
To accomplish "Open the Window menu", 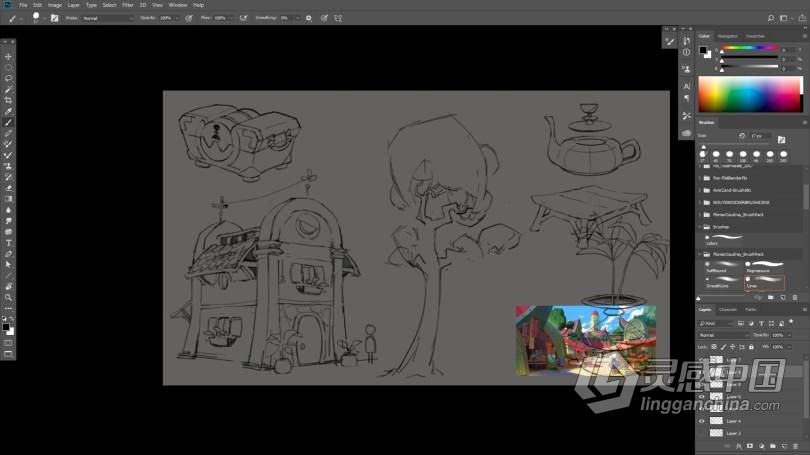I will point(178,5).
